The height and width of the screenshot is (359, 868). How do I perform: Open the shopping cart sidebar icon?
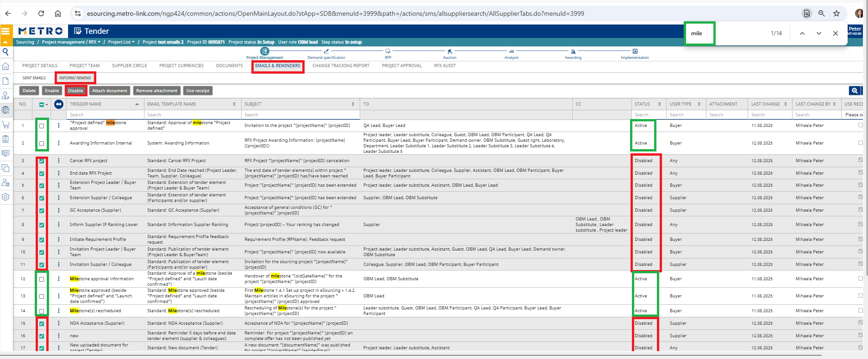pos(6,125)
